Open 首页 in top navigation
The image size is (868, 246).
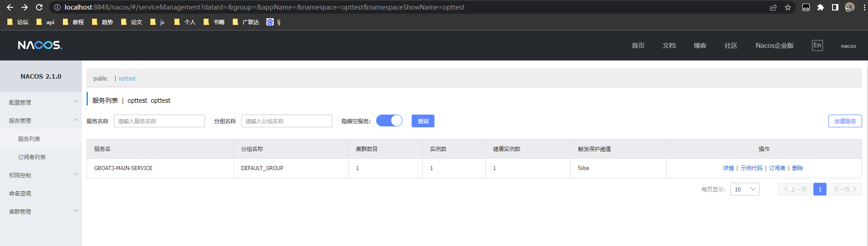point(638,45)
